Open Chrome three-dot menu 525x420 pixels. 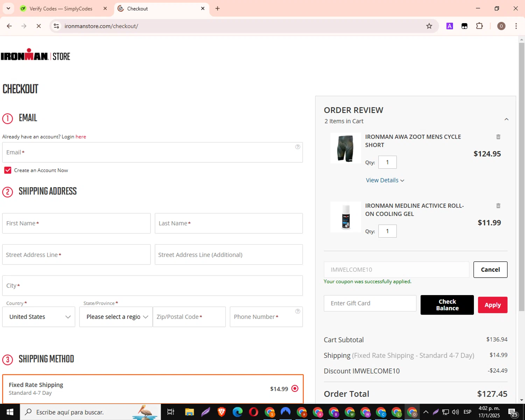[x=516, y=26]
